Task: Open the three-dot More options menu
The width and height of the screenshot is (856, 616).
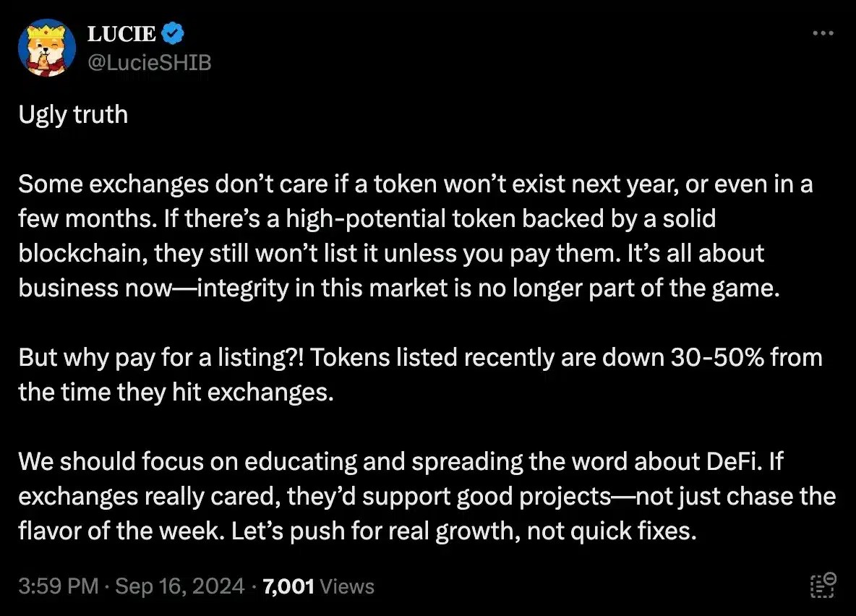Action: [823, 33]
